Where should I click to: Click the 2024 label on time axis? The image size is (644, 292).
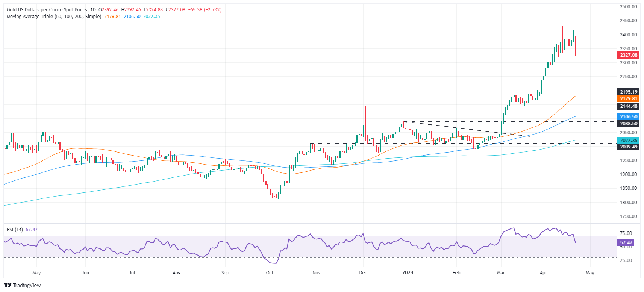pos(408,273)
